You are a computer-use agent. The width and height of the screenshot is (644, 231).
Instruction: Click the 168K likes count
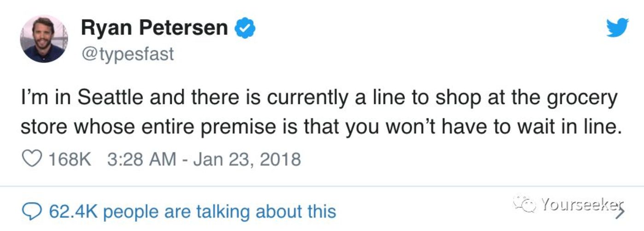click(x=70, y=160)
